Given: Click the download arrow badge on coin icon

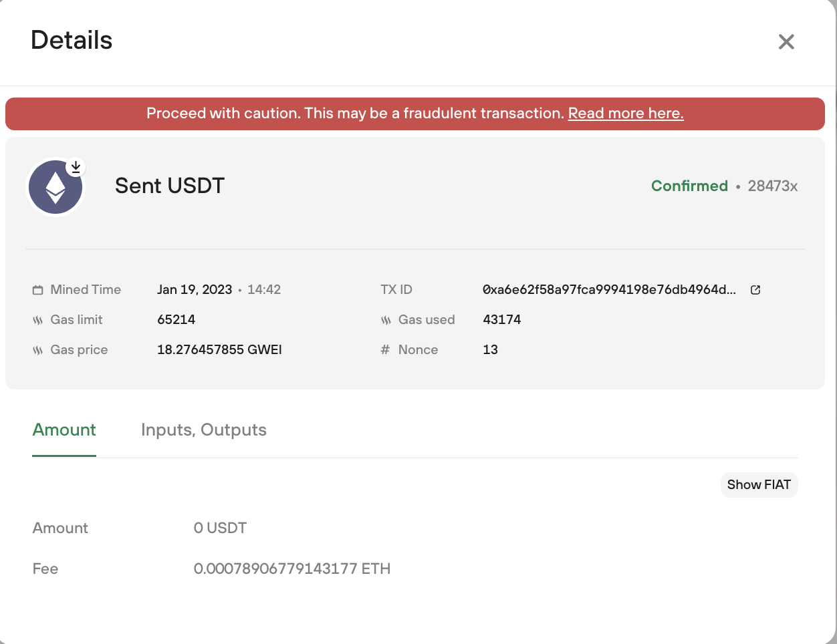Looking at the screenshot, I should coord(76,166).
